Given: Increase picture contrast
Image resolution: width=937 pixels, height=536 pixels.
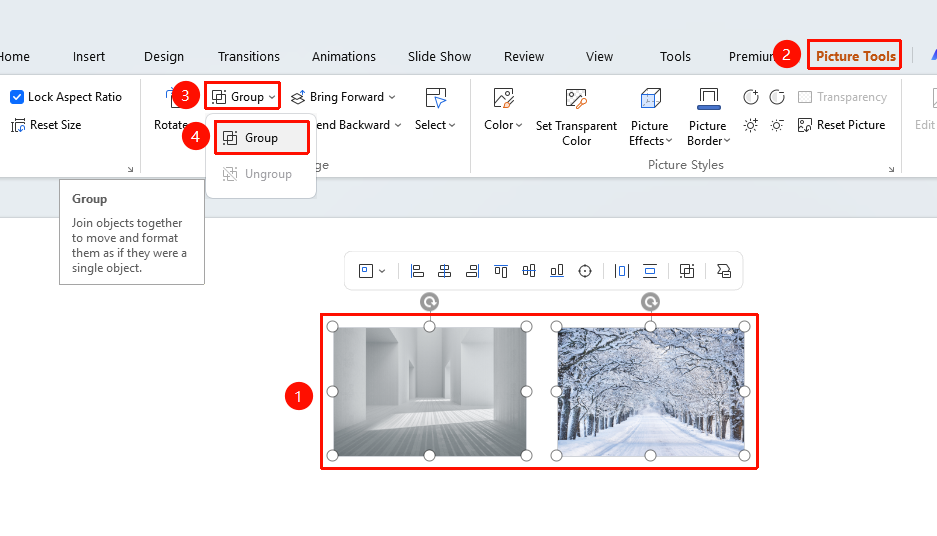Looking at the screenshot, I should [751, 97].
